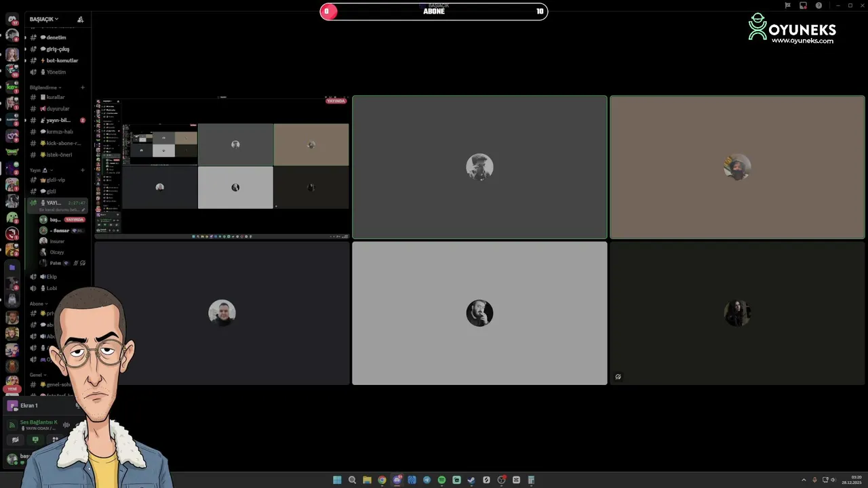Image resolution: width=868 pixels, height=488 pixels.
Task: Collapse the Genel category
Action: point(38,375)
